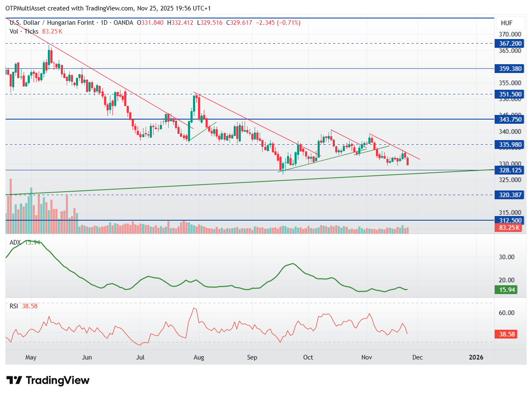532x396 pixels.
Task: Click the TradingView logo at bottom
Action: [x=48, y=380]
